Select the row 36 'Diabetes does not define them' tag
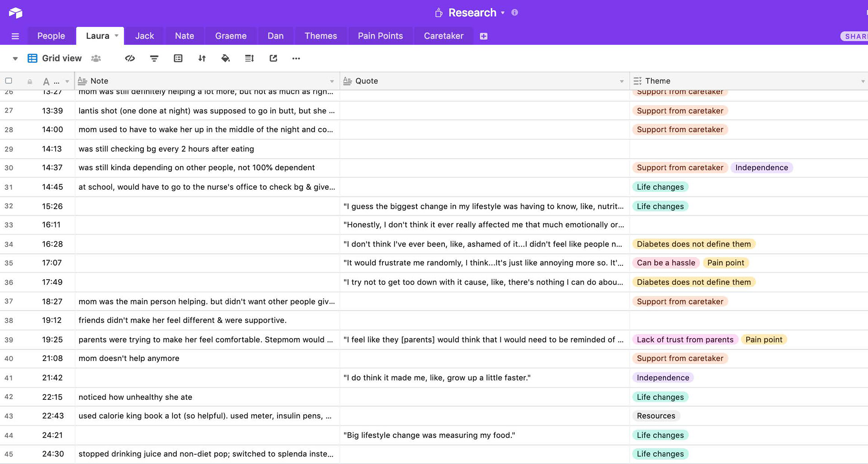The image size is (868, 464). (693, 282)
